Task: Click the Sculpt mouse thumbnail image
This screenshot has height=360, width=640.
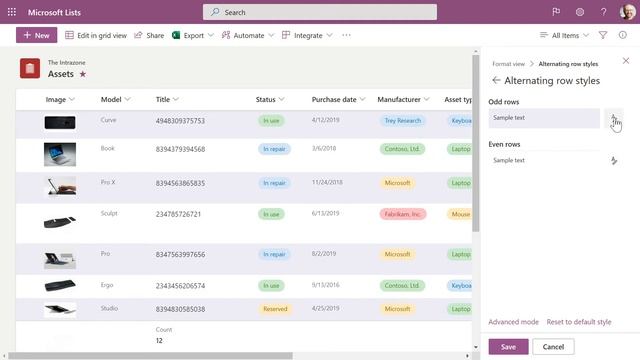Action: pyautogui.click(x=60, y=222)
